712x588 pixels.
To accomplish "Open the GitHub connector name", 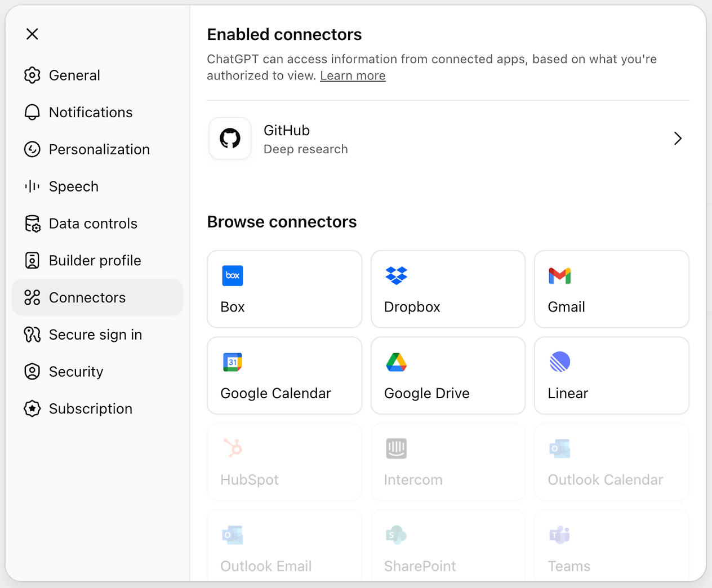I will coord(287,130).
